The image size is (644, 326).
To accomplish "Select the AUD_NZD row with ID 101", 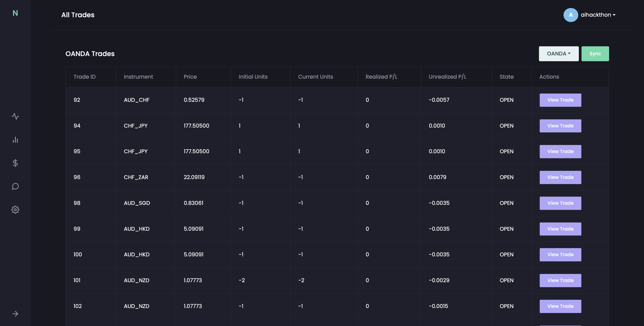I will (136, 280).
